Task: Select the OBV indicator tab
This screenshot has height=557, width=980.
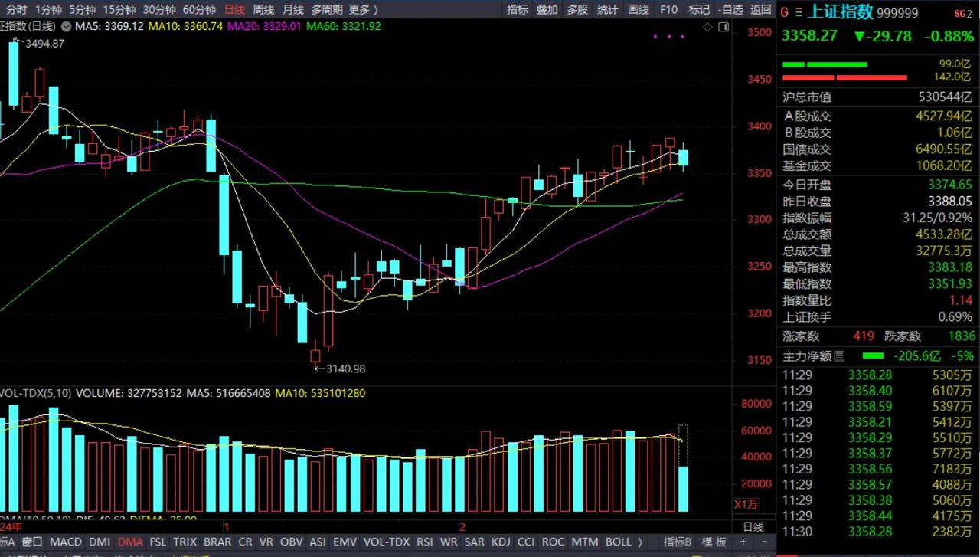Action: pos(292,542)
